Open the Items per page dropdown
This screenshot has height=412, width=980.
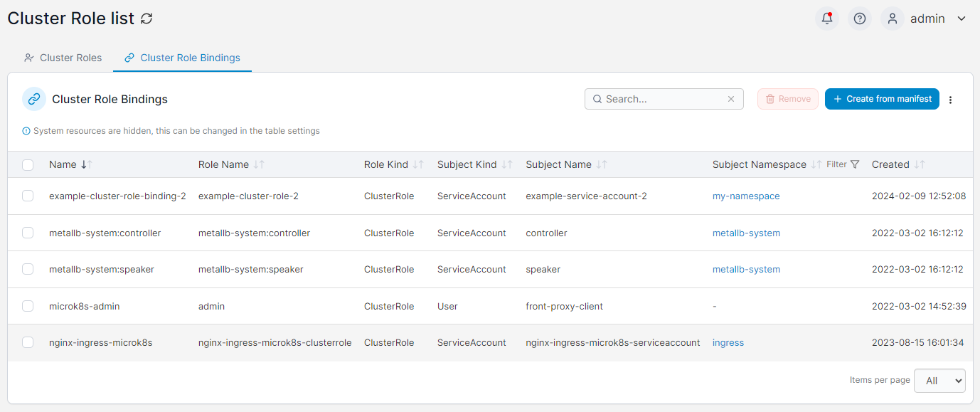[x=939, y=381]
